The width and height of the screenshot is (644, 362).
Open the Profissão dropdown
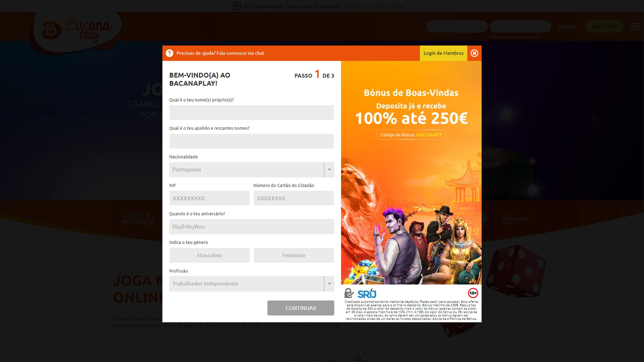(252, 284)
